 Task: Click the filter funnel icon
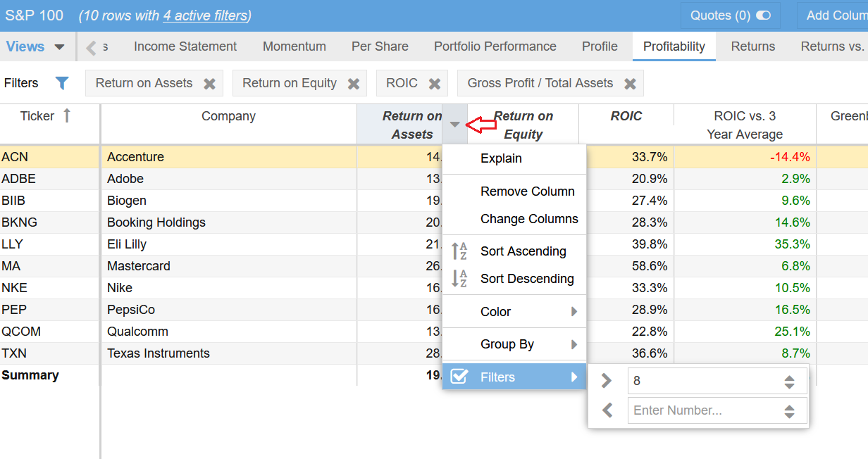point(62,83)
